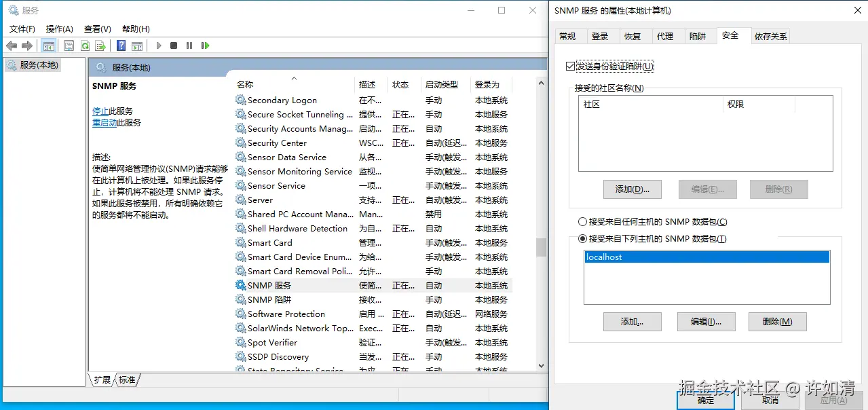
Task: Click the gear icon beside Smart Card row
Action: click(241, 242)
